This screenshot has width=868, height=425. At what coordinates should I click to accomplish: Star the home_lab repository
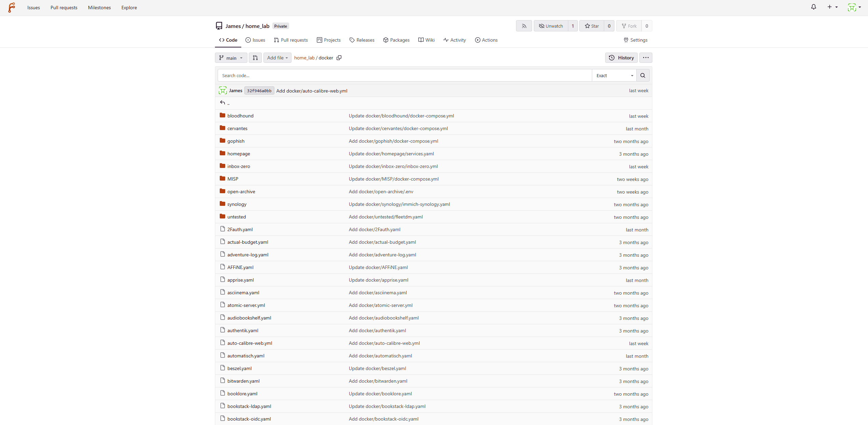coord(592,26)
